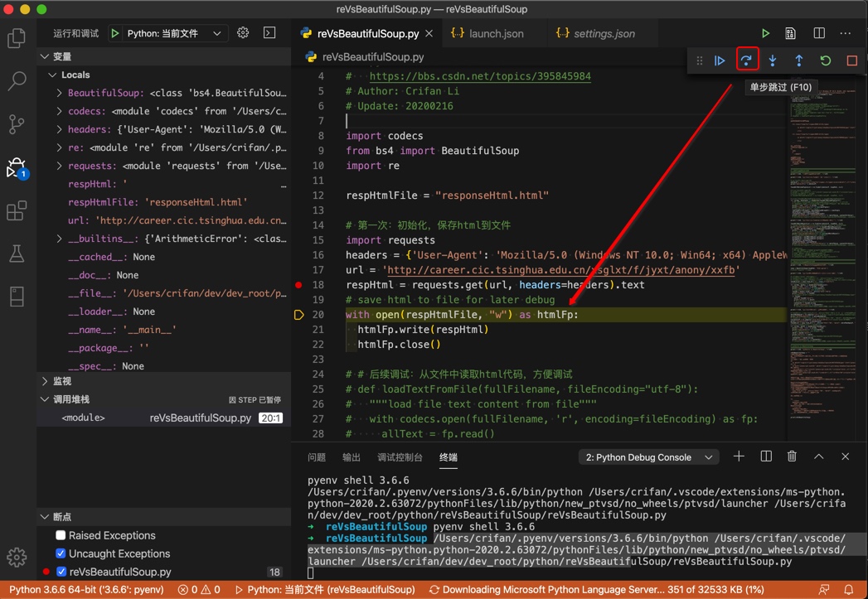The width and height of the screenshot is (868, 599).
Task: Click the reVsBeautifulSoup.py breadcrumb
Action: pyautogui.click(x=373, y=57)
